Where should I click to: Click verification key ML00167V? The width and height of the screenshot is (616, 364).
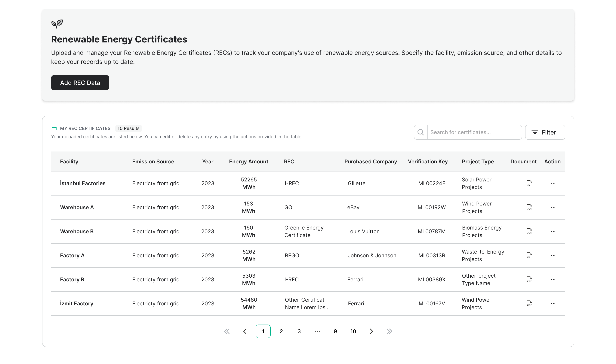pyautogui.click(x=432, y=303)
